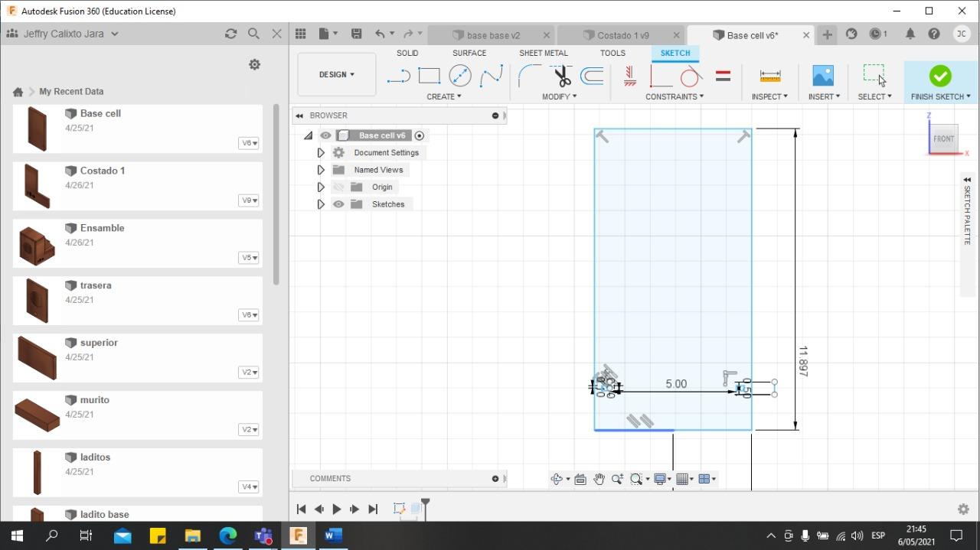This screenshot has height=550, width=980.
Task: Select the Fillet tool
Action: pos(530,76)
